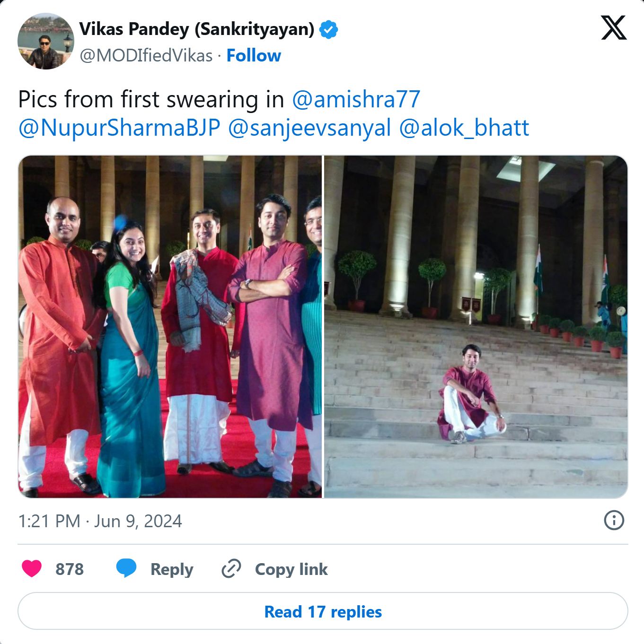This screenshot has height=644, width=644.
Task: Follow the @MODIfiedVikas account
Action: pos(254,55)
